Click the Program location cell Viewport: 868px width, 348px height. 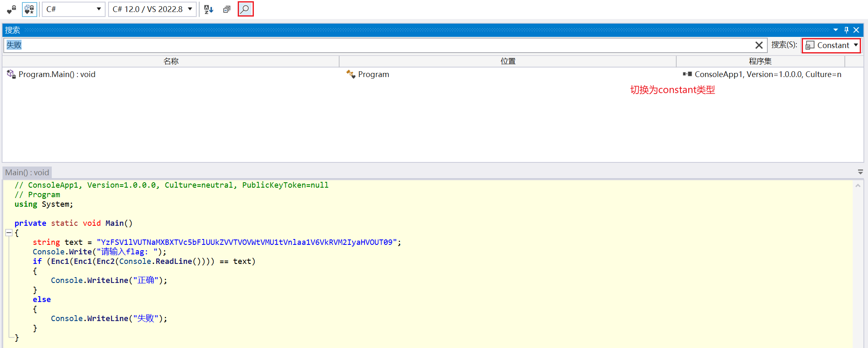374,75
